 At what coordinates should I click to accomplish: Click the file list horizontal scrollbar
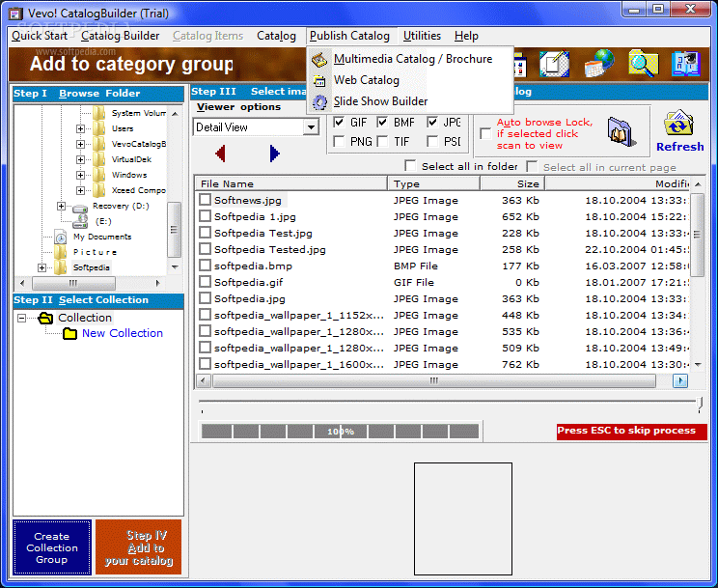pos(433,380)
